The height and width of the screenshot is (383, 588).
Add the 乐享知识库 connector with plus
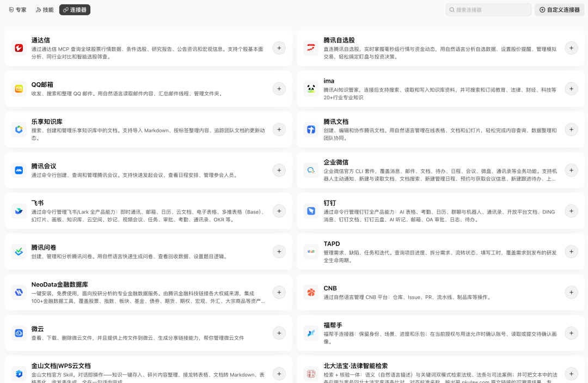point(279,130)
